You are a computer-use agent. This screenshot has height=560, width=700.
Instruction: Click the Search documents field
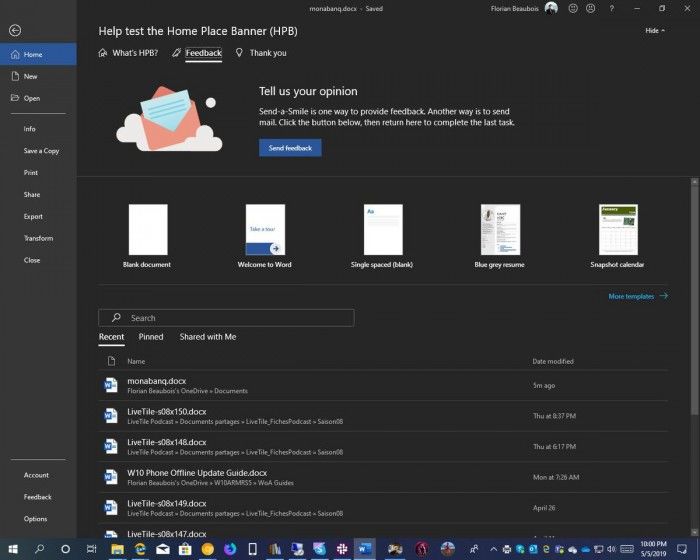pos(226,318)
